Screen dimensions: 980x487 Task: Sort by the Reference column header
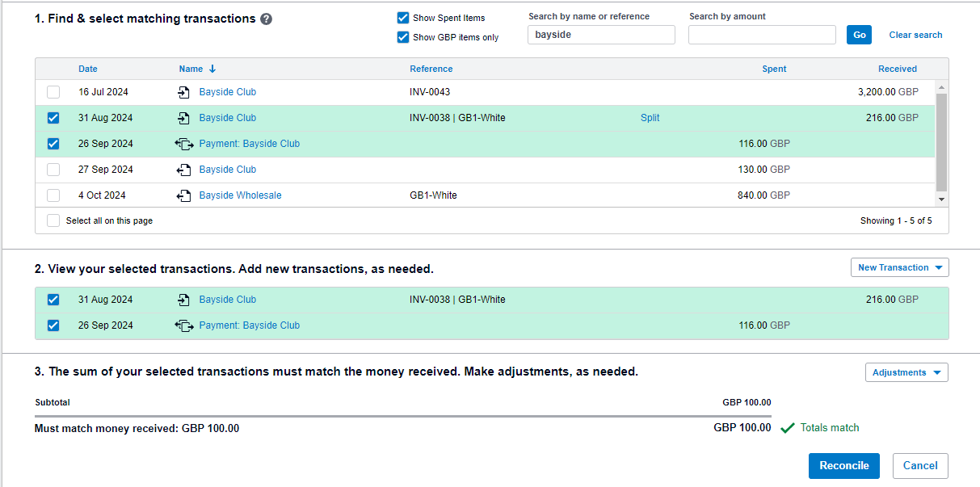[x=431, y=69]
